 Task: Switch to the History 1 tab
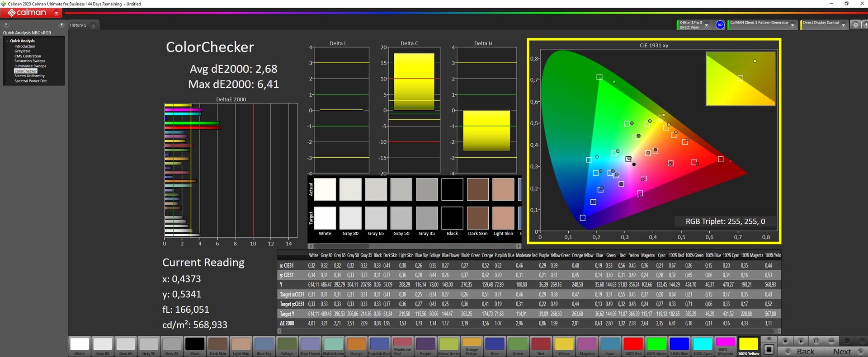[x=77, y=25]
